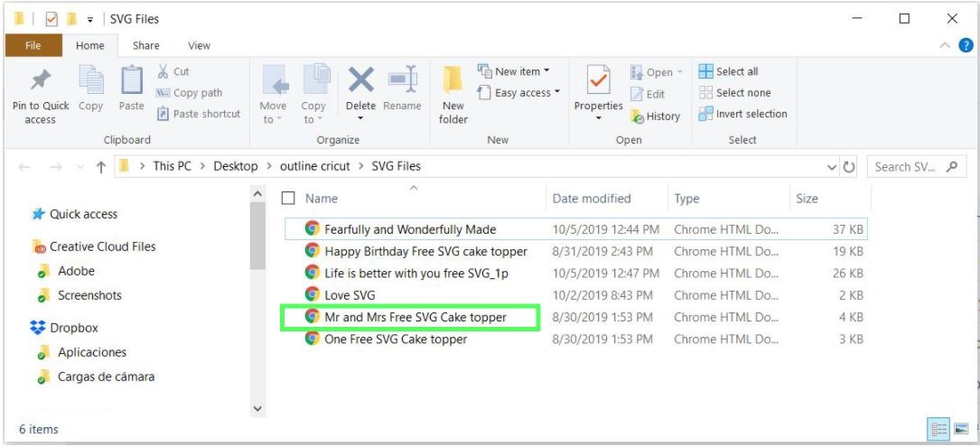Click navigation pane scrollbar down arrow

tap(257, 408)
